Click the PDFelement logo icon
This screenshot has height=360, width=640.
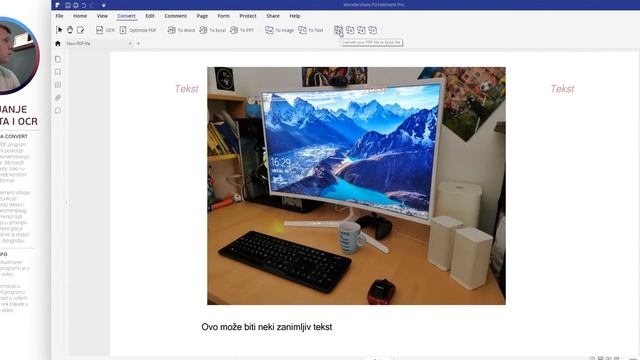pyautogui.click(x=58, y=5)
